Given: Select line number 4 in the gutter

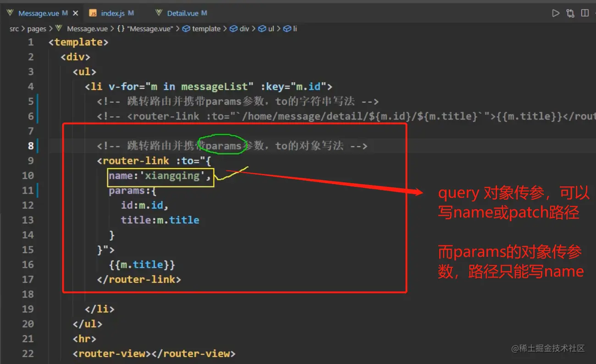Looking at the screenshot, I should point(31,87).
